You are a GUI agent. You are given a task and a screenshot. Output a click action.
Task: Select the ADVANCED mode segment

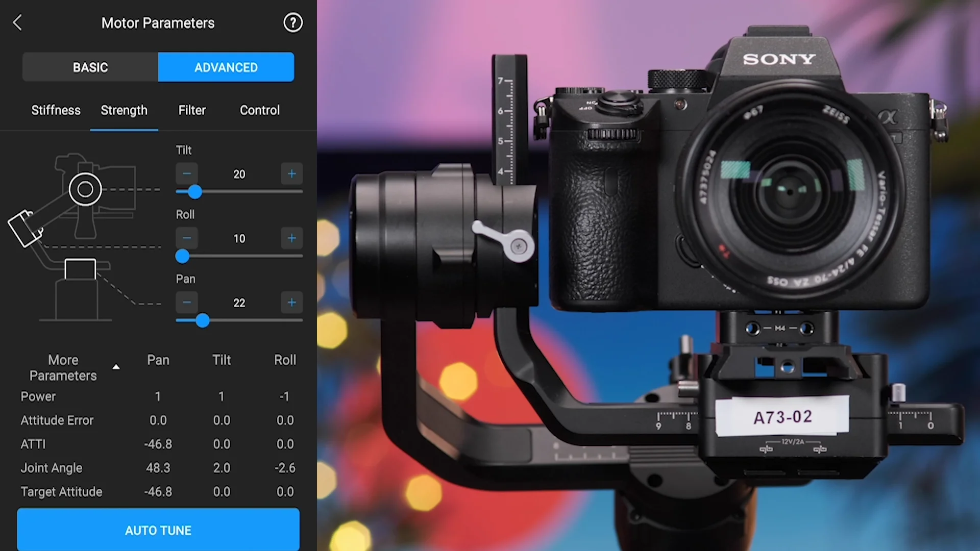point(226,67)
